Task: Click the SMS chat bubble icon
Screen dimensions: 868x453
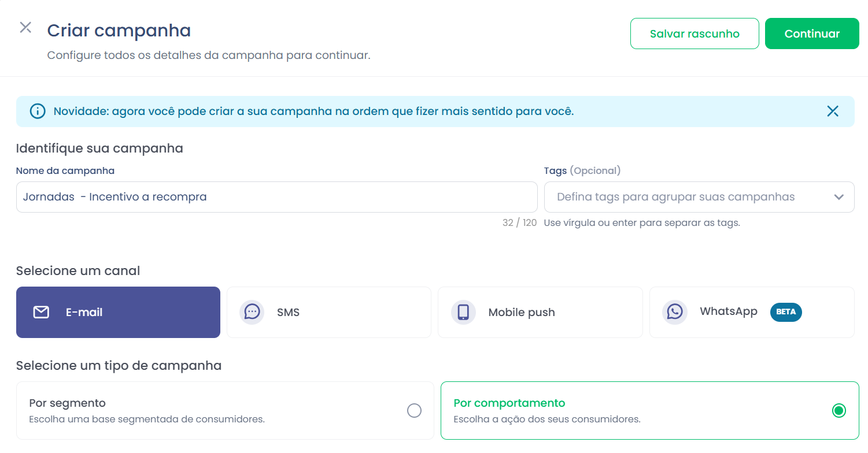Action: click(252, 312)
